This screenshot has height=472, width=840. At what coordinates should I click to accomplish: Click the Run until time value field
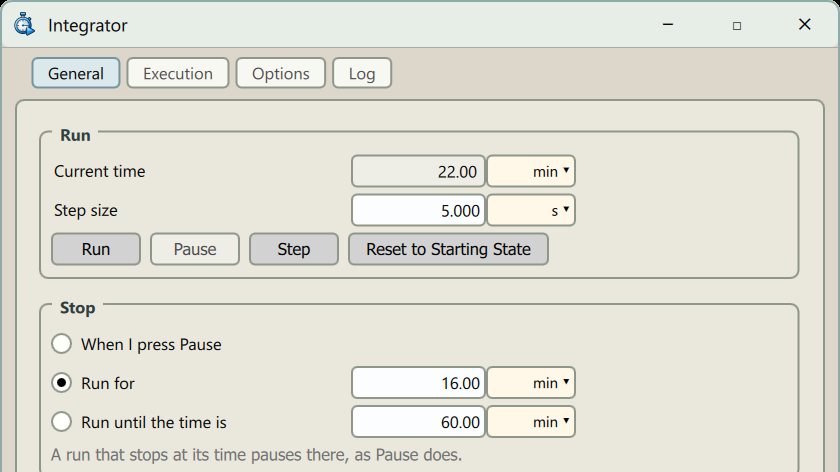point(418,422)
